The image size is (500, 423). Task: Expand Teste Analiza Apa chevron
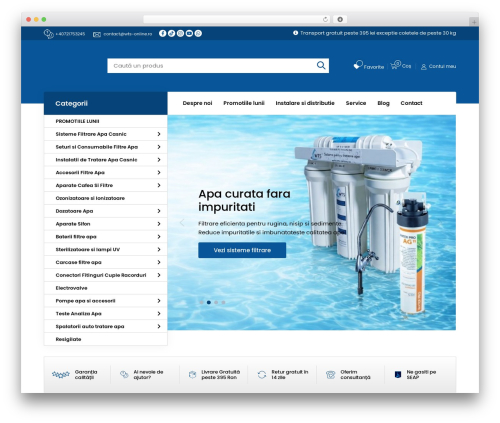pos(159,314)
